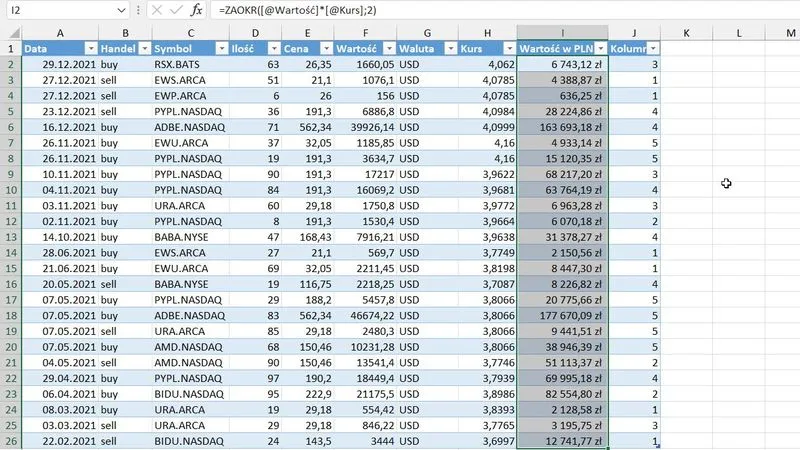Click the Insert Function fx icon
The width and height of the screenshot is (800, 450).
pyautogui.click(x=197, y=9)
